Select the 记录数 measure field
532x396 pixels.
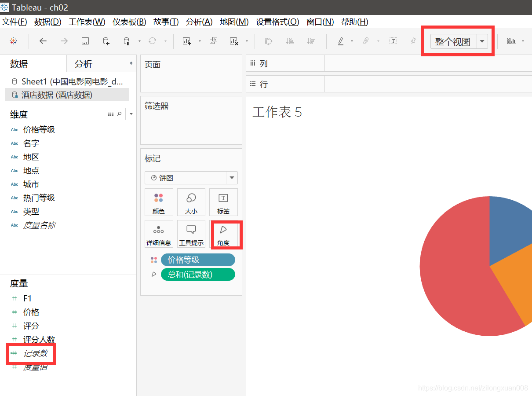(35, 353)
